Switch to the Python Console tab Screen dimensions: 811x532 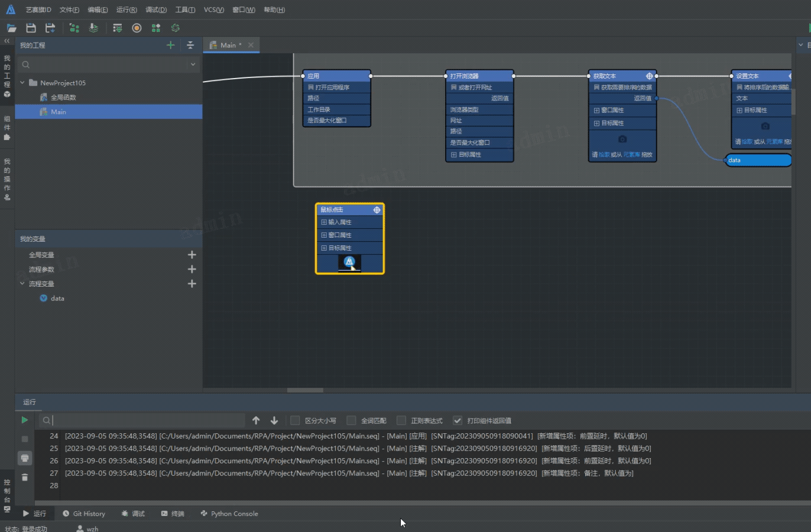[x=229, y=514]
